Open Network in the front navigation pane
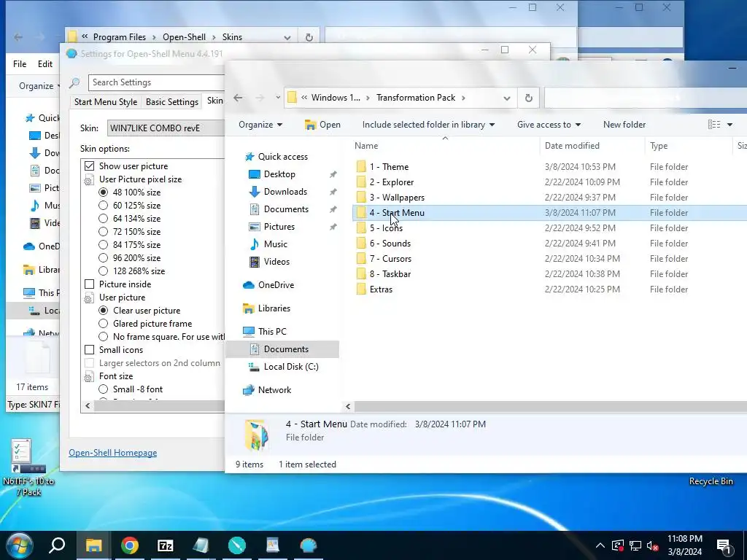Screen dimensions: 747x560 coord(274,390)
